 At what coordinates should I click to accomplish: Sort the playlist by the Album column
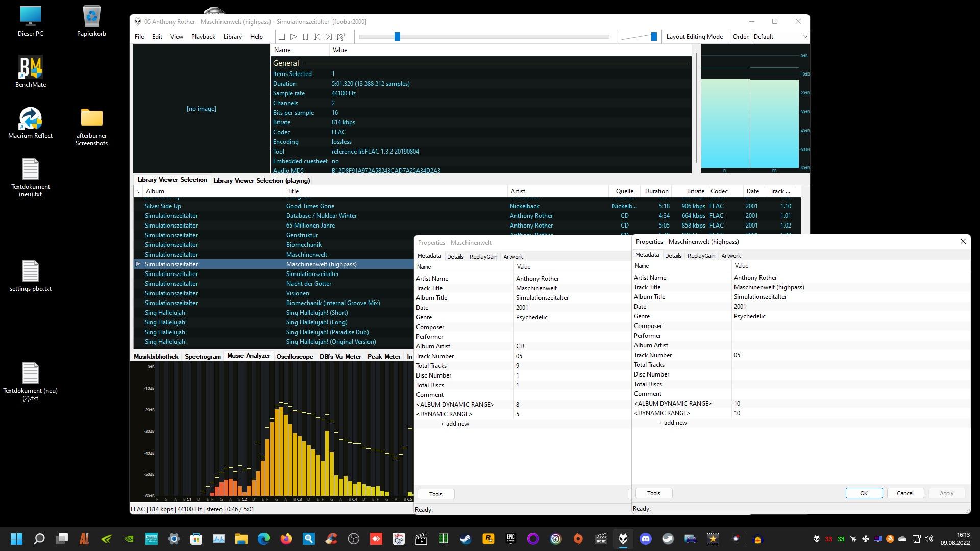pos(213,191)
